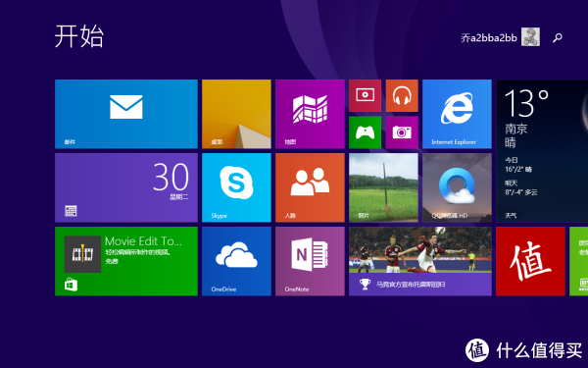Open the sports news football tile

click(420, 261)
